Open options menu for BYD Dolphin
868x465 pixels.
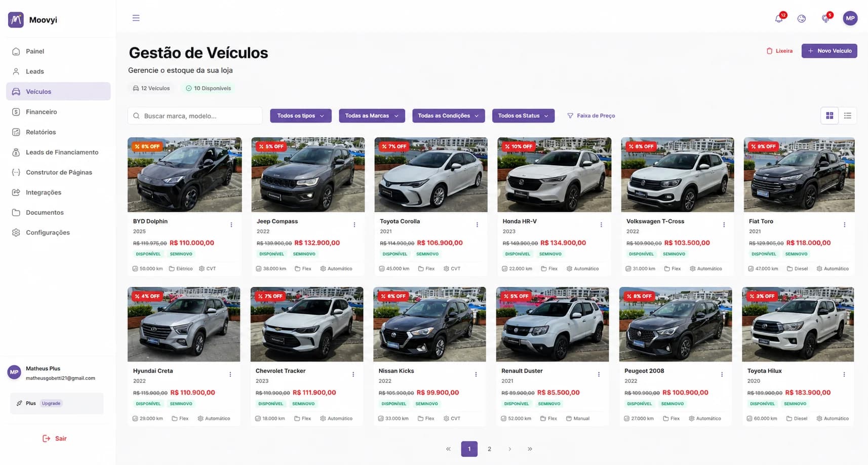point(231,225)
